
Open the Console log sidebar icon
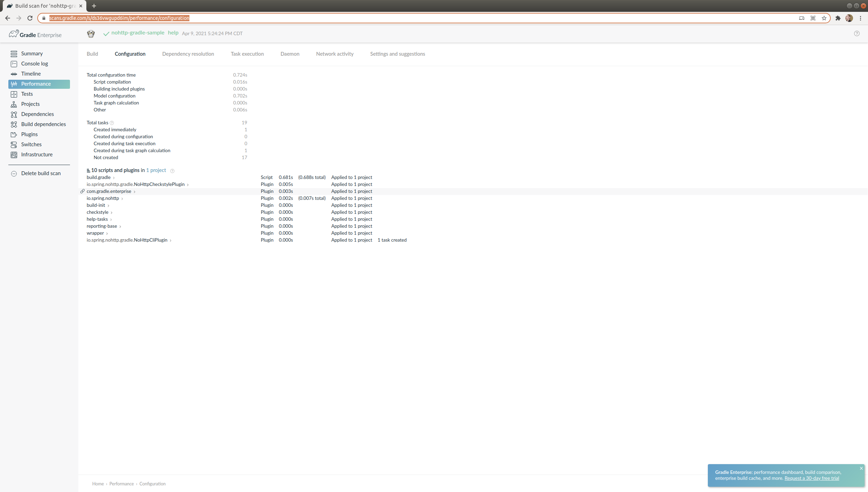[x=14, y=64]
